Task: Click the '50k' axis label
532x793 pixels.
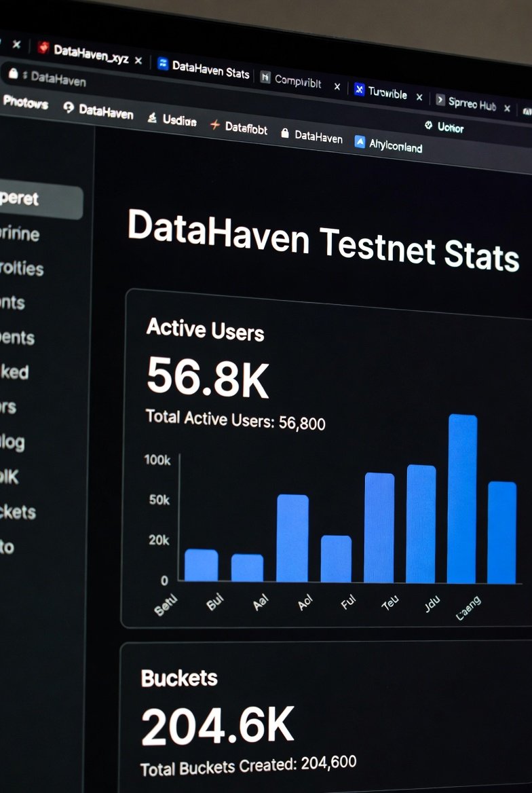Action: click(159, 500)
